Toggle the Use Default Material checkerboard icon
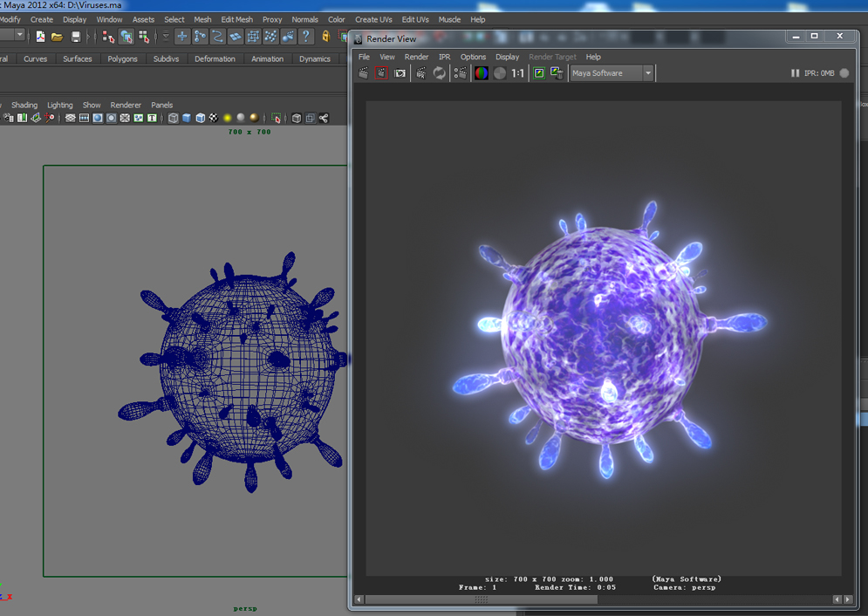The width and height of the screenshot is (868, 616). coord(213,117)
